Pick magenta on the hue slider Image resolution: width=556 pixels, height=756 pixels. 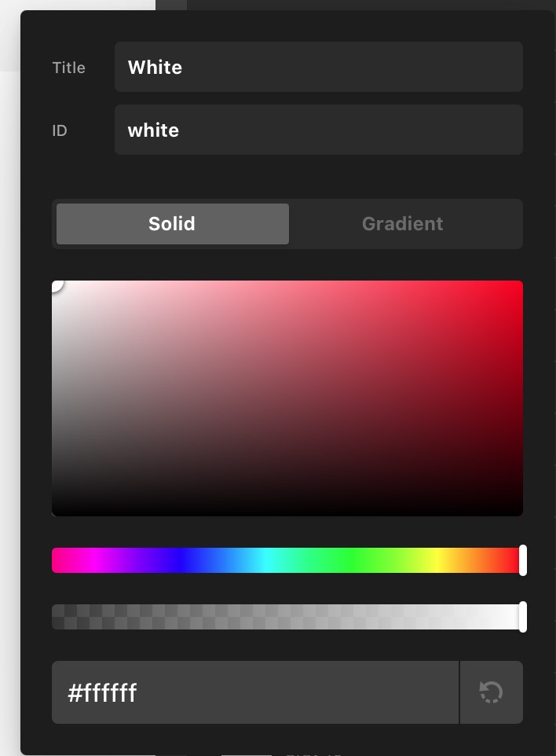click(x=95, y=560)
